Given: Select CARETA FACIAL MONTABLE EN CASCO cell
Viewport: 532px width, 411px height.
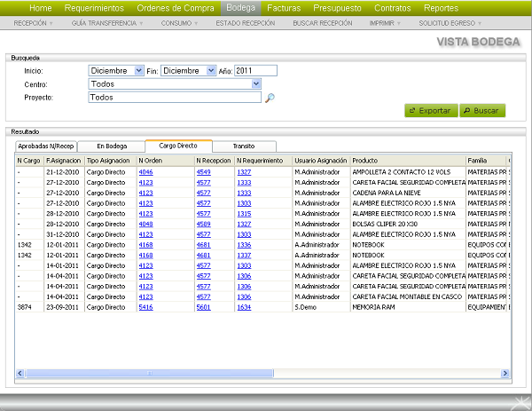Looking at the screenshot, I should [407, 296].
